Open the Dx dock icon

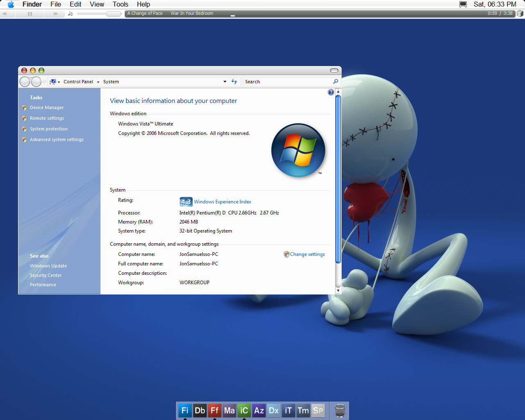274,411
